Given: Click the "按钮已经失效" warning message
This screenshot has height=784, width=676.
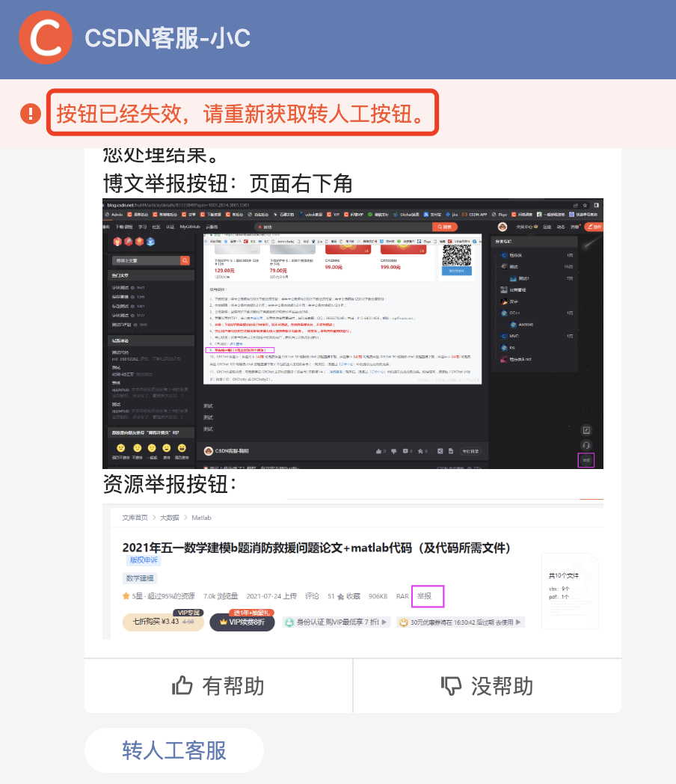Looking at the screenshot, I should point(242,113).
